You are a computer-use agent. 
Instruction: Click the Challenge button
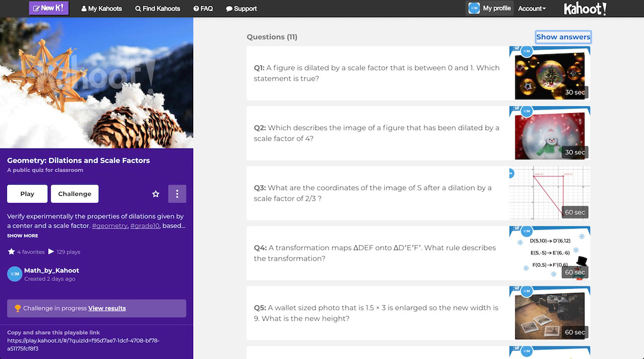tap(75, 194)
